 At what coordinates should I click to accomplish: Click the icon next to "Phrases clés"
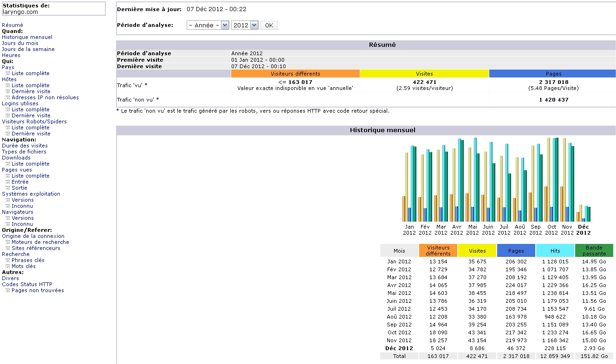click(x=7, y=261)
